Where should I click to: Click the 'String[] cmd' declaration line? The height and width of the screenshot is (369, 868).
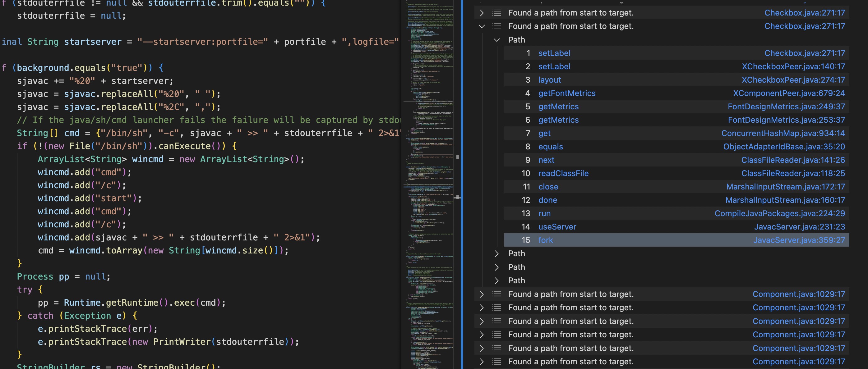click(209, 133)
